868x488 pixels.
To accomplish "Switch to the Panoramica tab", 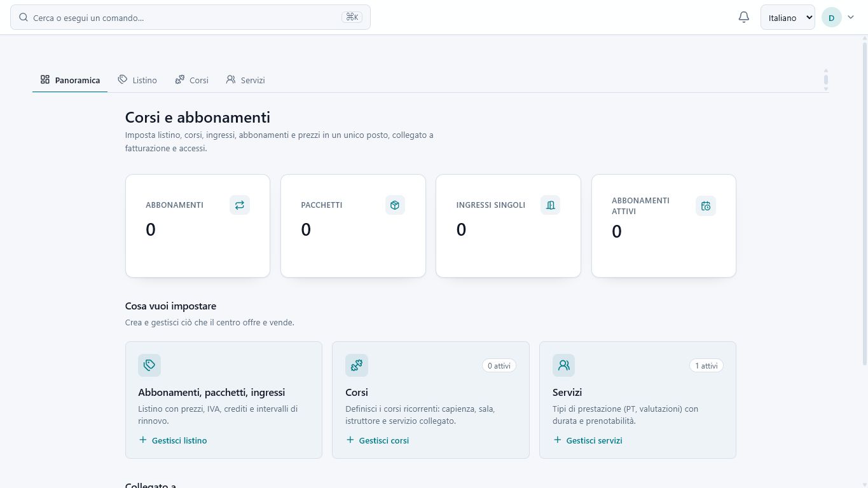I will pos(70,80).
